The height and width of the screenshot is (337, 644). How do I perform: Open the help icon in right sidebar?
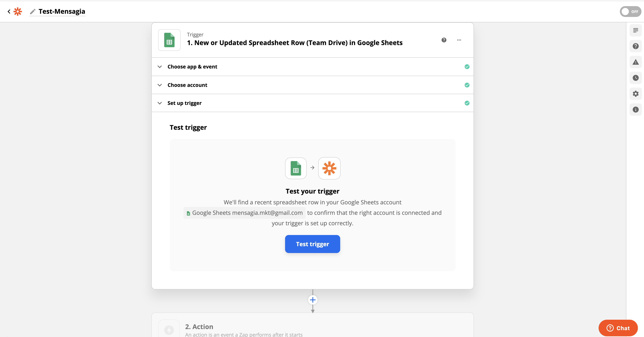636,46
